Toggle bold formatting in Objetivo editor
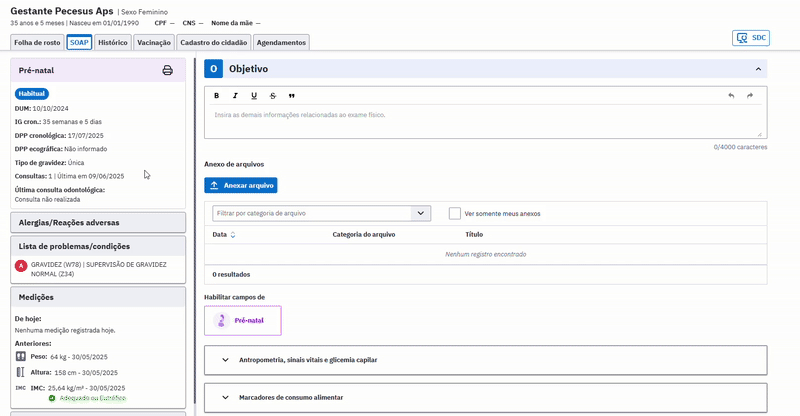 216,96
